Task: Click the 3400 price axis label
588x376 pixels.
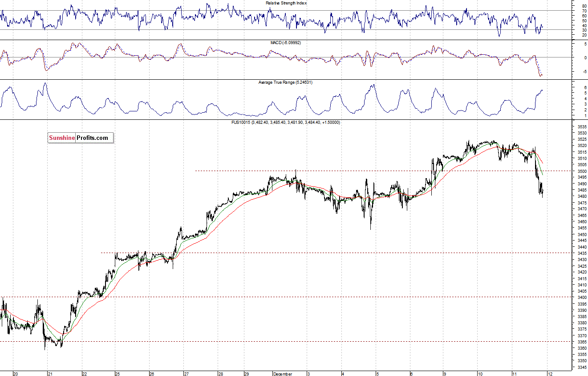Action: [x=581, y=297]
